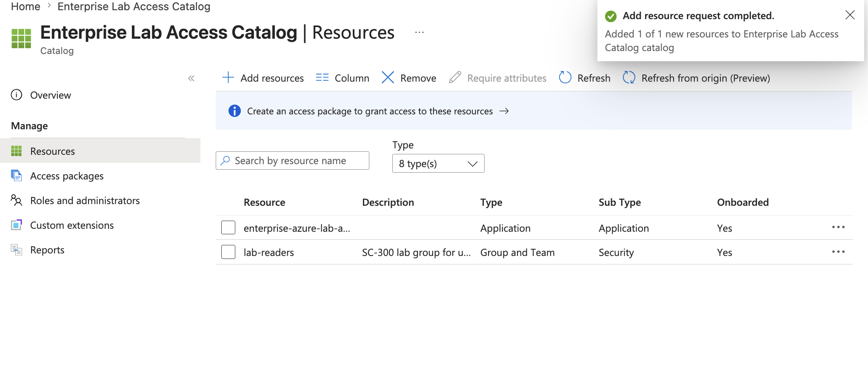This screenshot has width=868, height=375.
Task: Click the arrow after the access package banner text
Action: [x=504, y=111]
